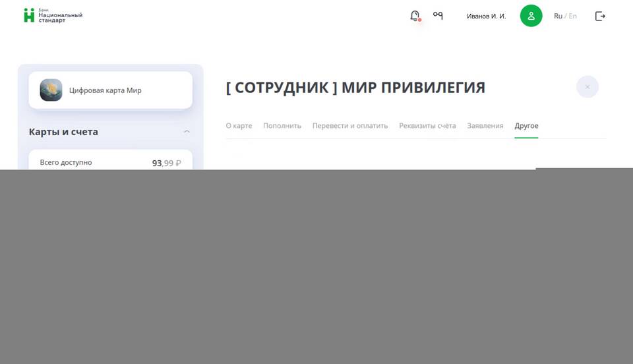Go to Перевести и оплатить tab
Viewport: 633px width, 364px height.
[x=350, y=126]
